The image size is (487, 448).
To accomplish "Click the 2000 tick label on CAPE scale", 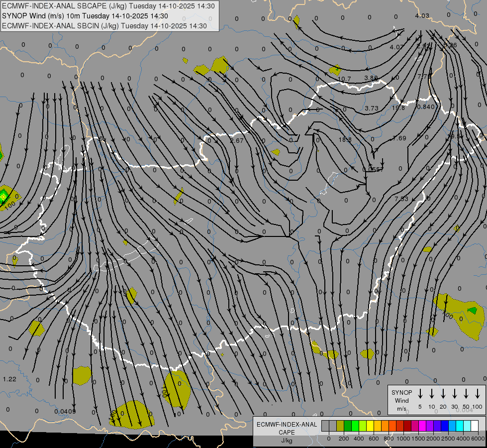I will pyautogui.click(x=433, y=439).
